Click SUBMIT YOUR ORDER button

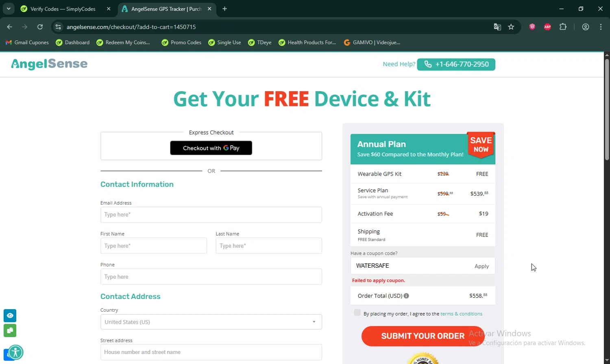(423, 336)
